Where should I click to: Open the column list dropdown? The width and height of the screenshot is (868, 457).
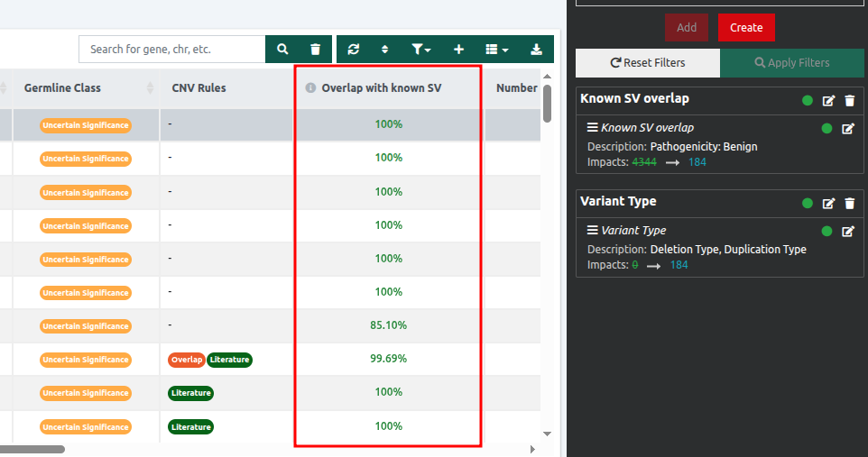497,50
